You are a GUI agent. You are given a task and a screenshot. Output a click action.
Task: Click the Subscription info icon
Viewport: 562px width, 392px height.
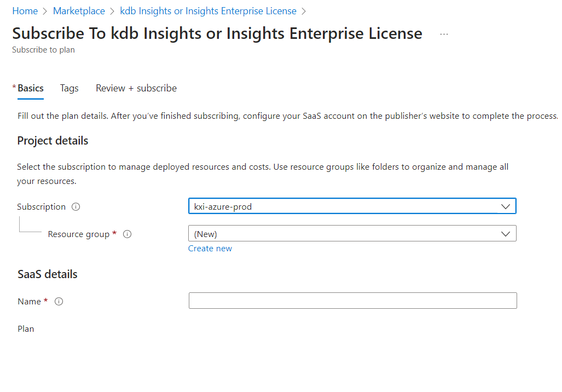76,207
